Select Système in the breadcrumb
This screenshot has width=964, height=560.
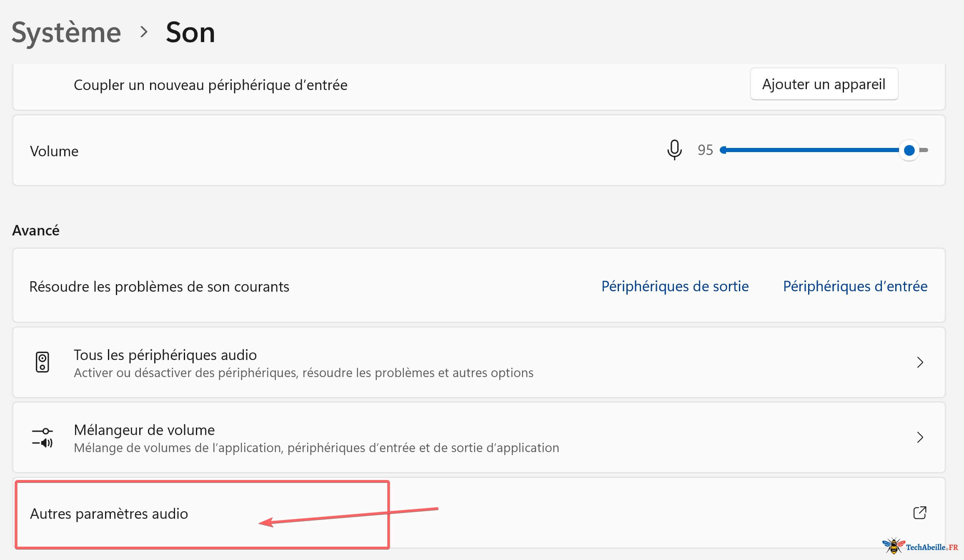(65, 32)
